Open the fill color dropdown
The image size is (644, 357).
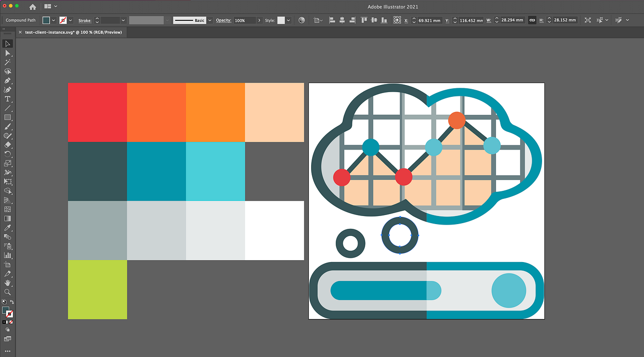[54, 20]
